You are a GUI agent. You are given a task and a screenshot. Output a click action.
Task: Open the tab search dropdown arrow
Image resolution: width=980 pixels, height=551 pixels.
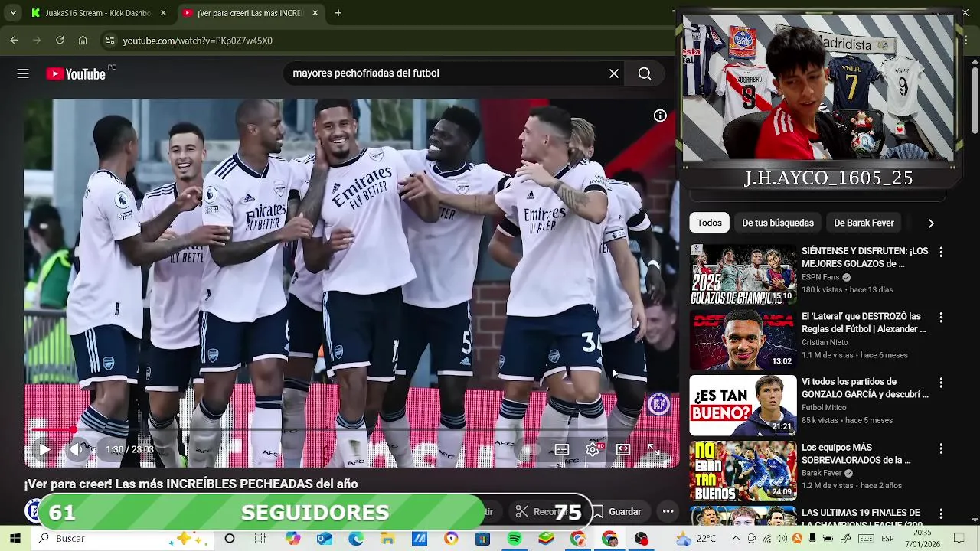point(13,13)
